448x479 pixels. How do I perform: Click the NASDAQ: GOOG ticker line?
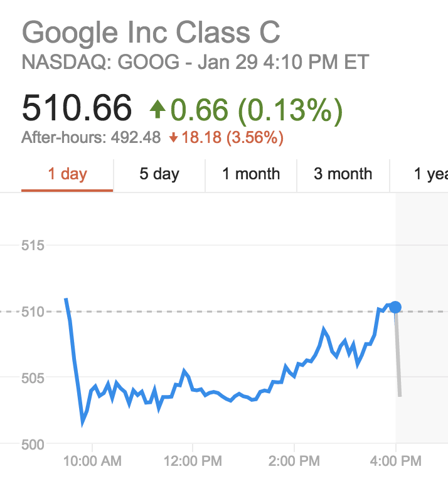click(195, 63)
